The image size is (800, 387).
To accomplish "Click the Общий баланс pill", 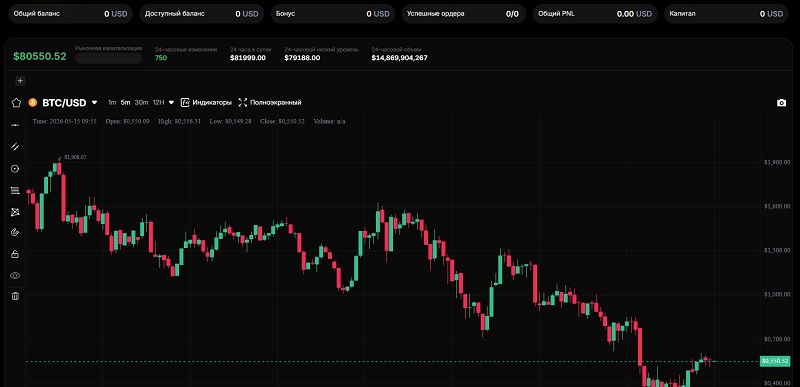I will click(x=70, y=14).
